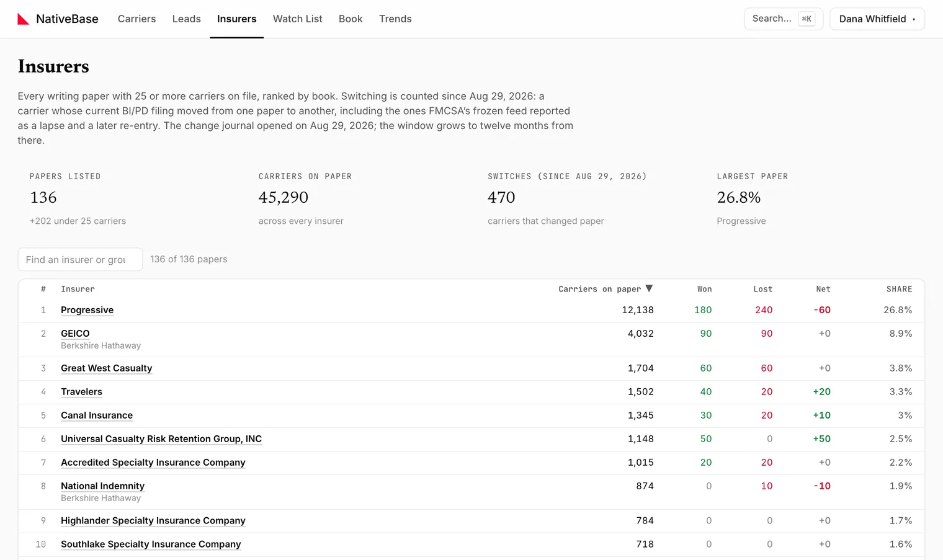Open the Progressive insurer link
943x560 pixels.
pyautogui.click(x=87, y=310)
